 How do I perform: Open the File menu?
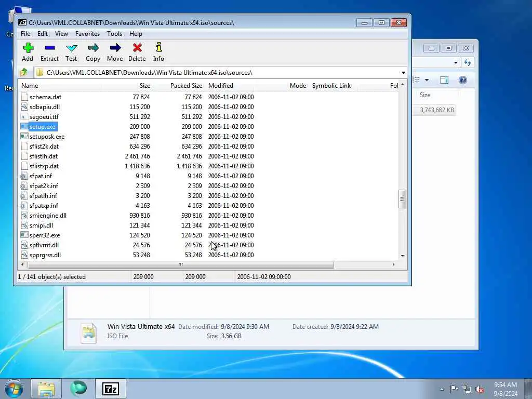[x=25, y=34]
